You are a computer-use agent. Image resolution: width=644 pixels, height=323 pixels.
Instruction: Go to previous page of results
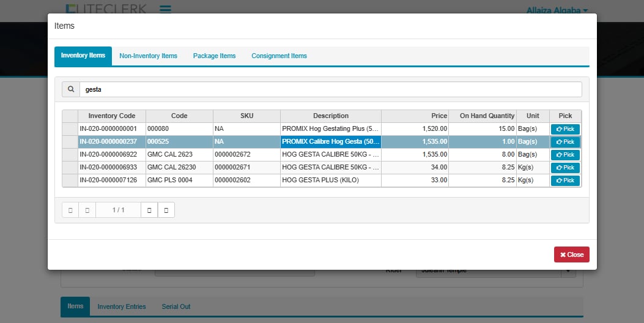[87, 210]
